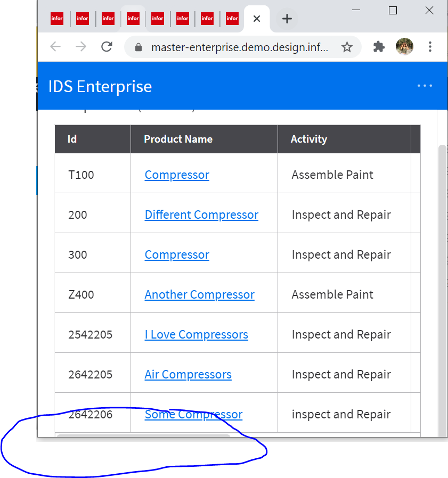
Task: Click the address bar URL
Action: click(x=240, y=47)
